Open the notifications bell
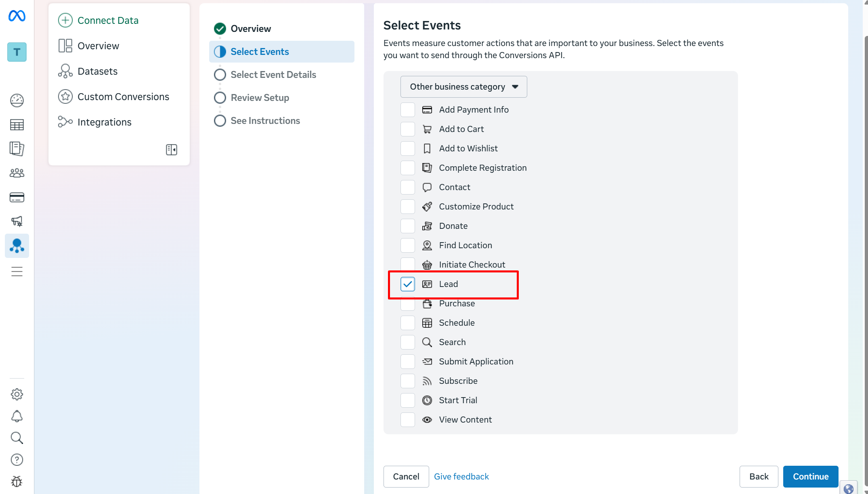 [x=17, y=416]
